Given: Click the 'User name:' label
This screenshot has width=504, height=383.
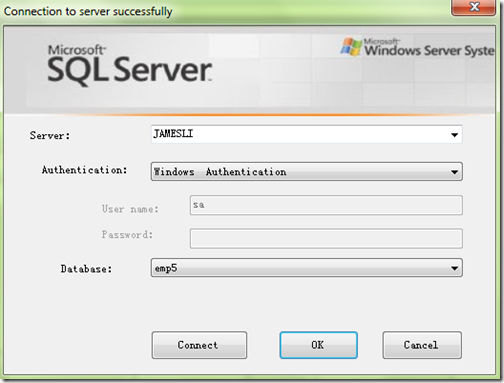Looking at the screenshot, I should coord(130,209).
